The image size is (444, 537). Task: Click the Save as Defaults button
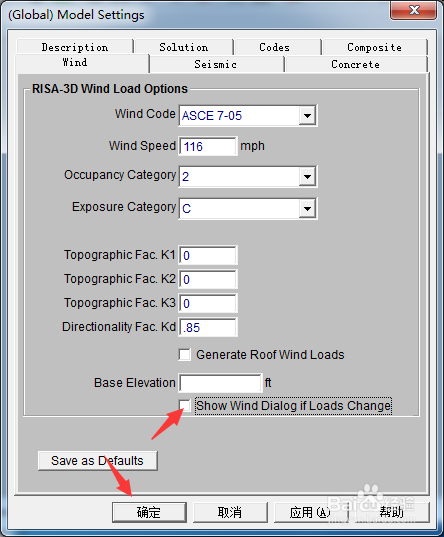point(98,461)
